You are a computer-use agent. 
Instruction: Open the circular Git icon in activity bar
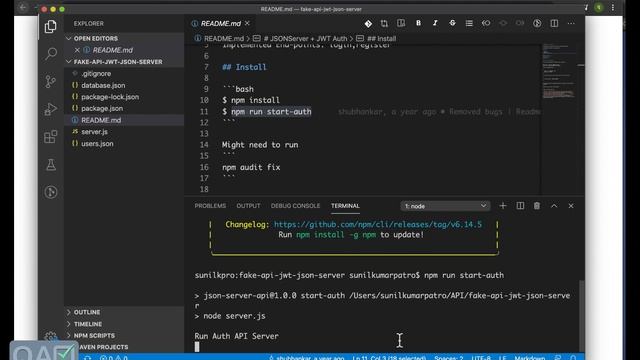[51, 192]
